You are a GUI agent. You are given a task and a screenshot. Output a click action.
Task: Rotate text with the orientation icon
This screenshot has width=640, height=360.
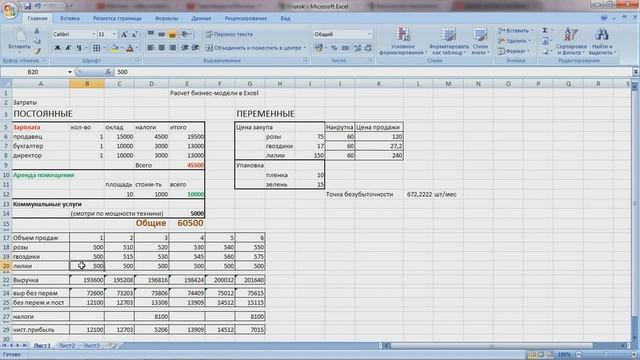[184, 34]
